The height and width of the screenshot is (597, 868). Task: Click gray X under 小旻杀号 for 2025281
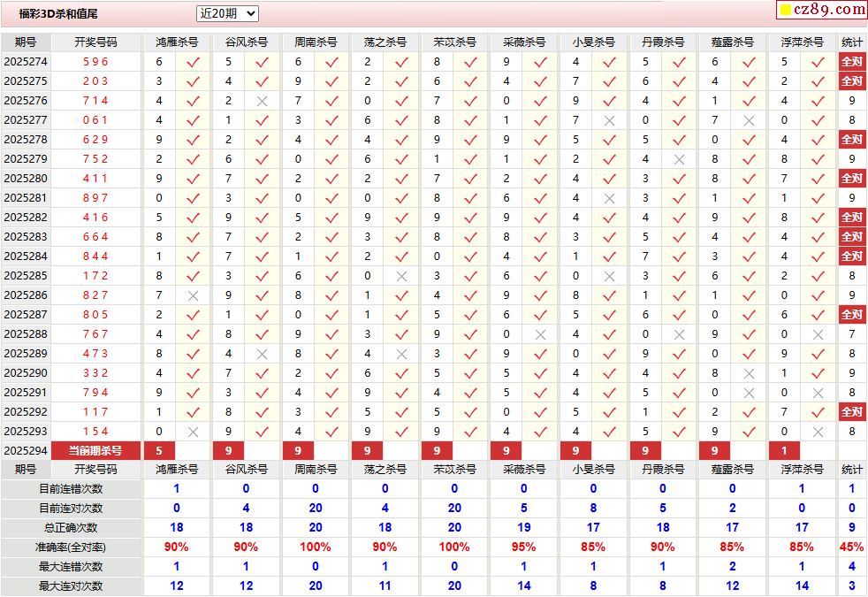[x=610, y=198]
